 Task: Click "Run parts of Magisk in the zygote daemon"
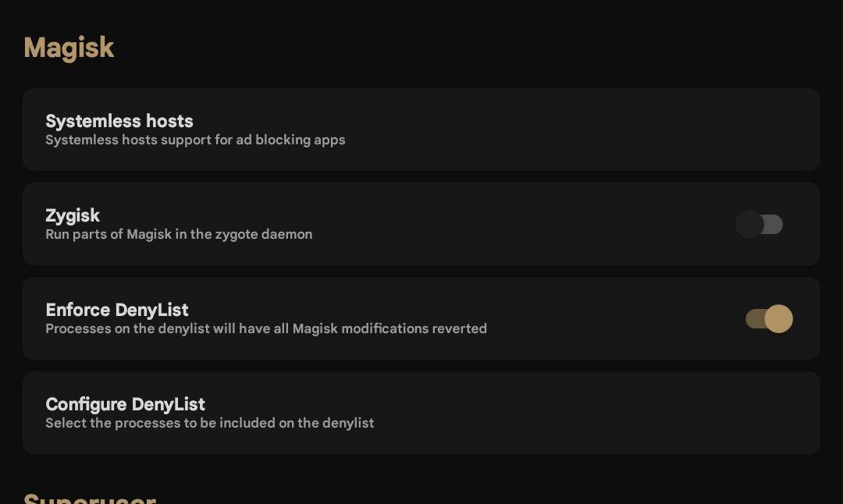[179, 235]
